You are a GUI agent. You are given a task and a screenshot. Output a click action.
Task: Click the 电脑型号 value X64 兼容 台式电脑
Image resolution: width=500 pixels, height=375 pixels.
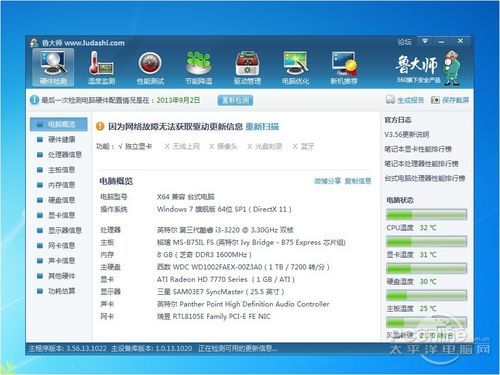pyautogui.click(x=186, y=197)
